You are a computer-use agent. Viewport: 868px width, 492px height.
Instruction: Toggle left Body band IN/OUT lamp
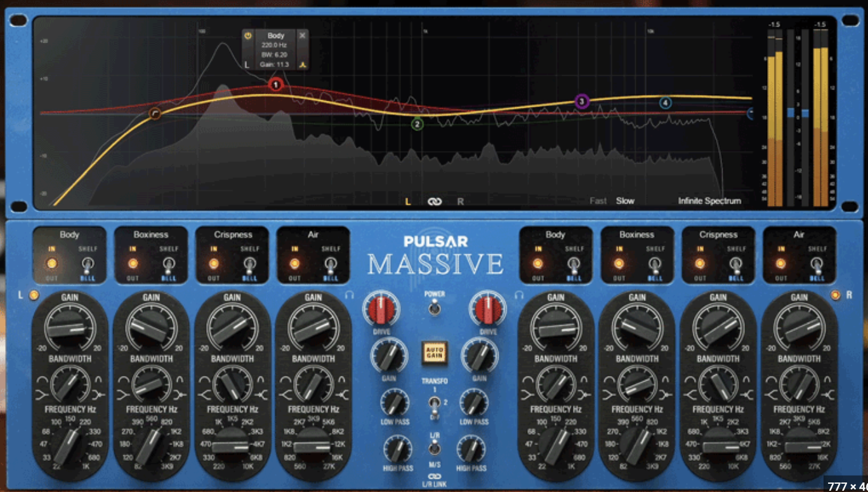click(x=51, y=263)
